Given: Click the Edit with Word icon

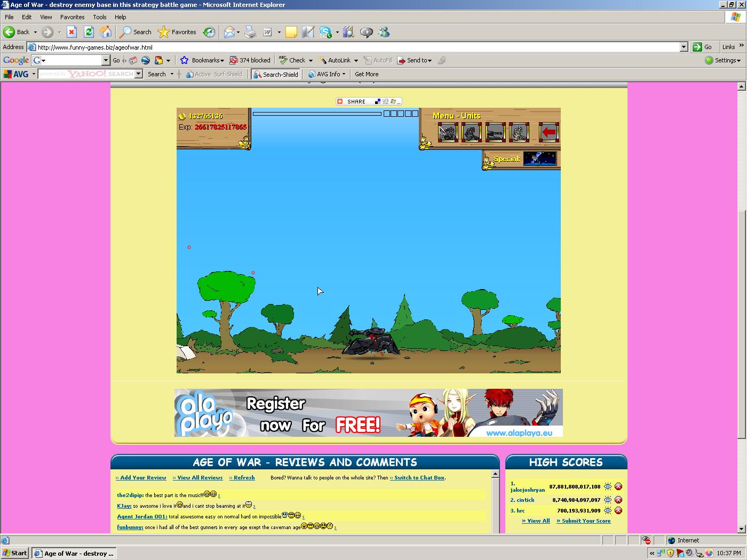Looking at the screenshot, I should click(267, 32).
